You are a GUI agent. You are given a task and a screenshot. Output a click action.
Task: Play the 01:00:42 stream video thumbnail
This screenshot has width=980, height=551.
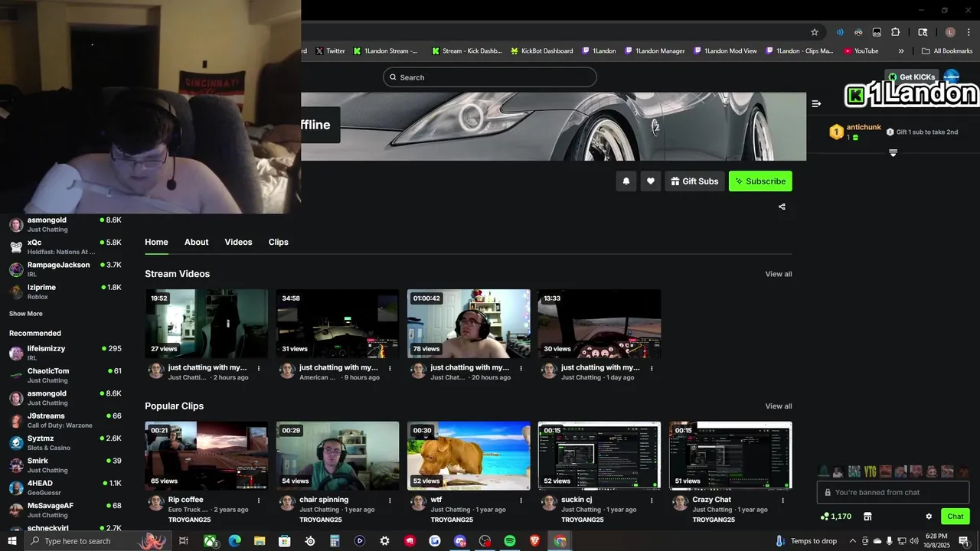tap(469, 324)
